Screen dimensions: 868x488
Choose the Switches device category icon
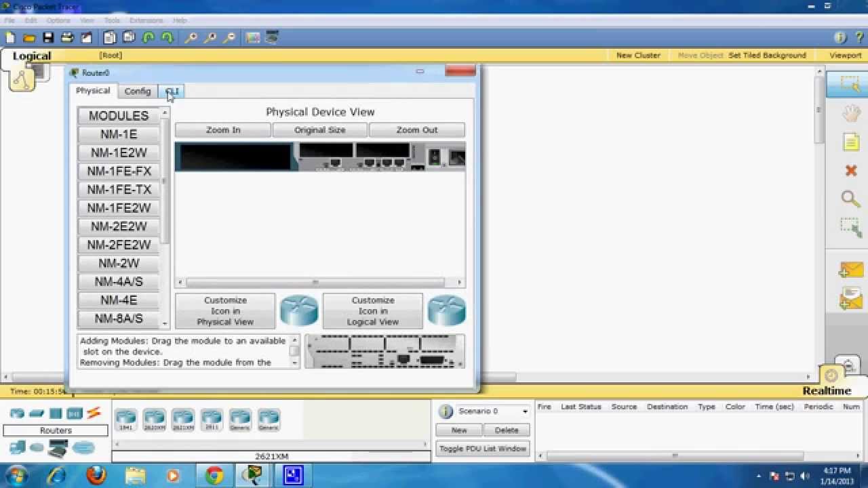tap(37, 413)
